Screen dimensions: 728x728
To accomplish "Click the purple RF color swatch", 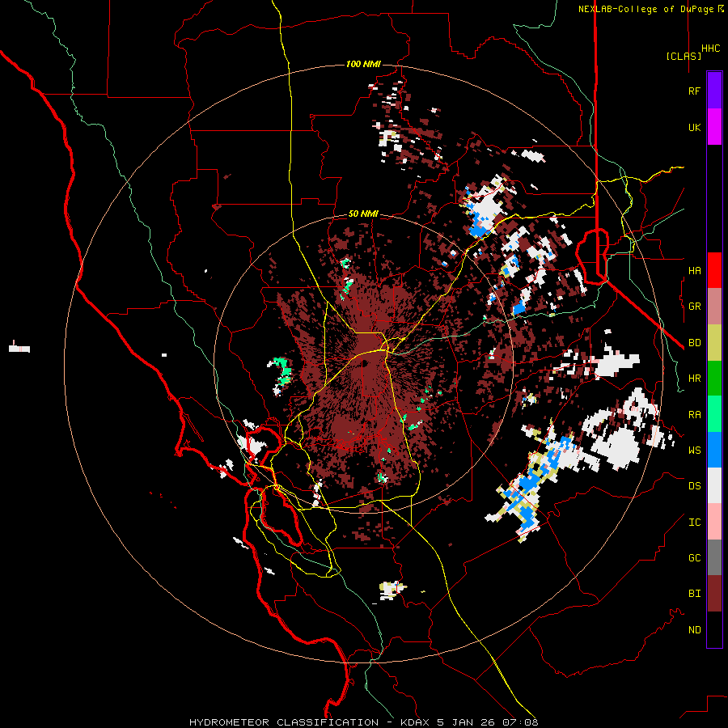I will click(x=714, y=91).
